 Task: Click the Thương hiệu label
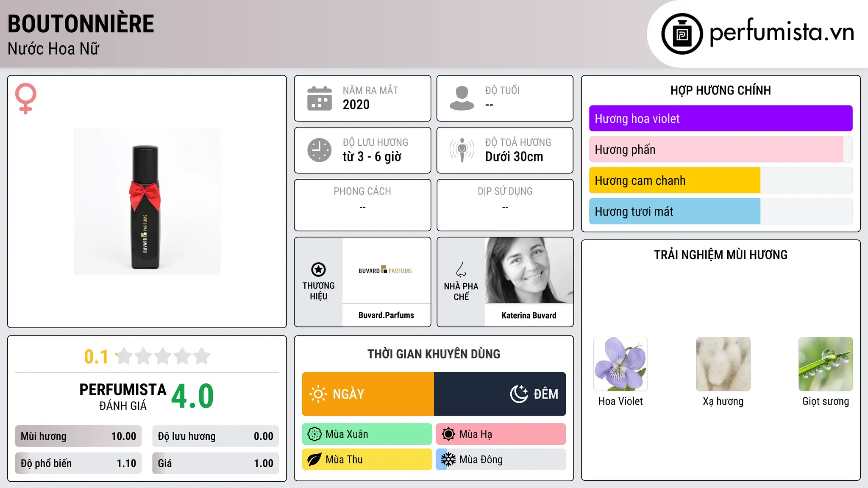click(x=318, y=291)
